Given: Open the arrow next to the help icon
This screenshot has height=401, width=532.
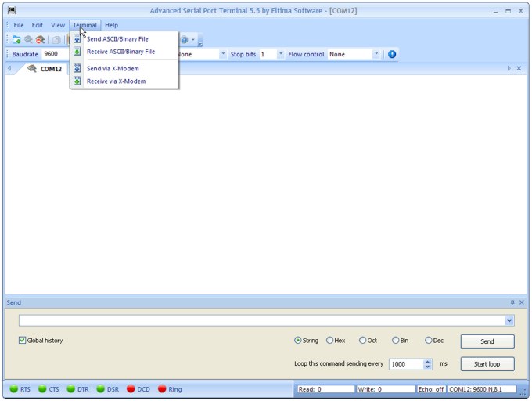Looking at the screenshot, I should pyautogui.click(x=192, y=40).
